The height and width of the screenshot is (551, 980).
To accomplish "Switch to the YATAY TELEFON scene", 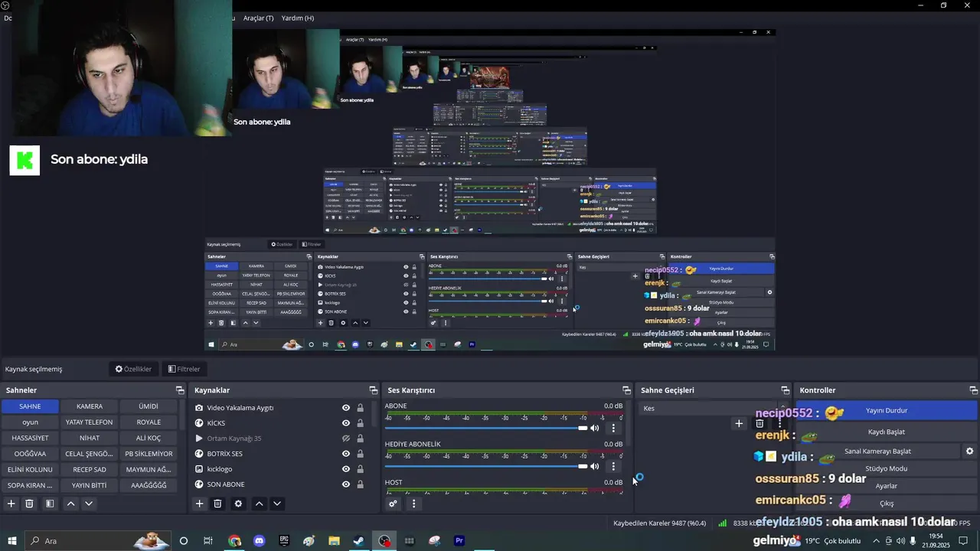I will coord(90,422).
